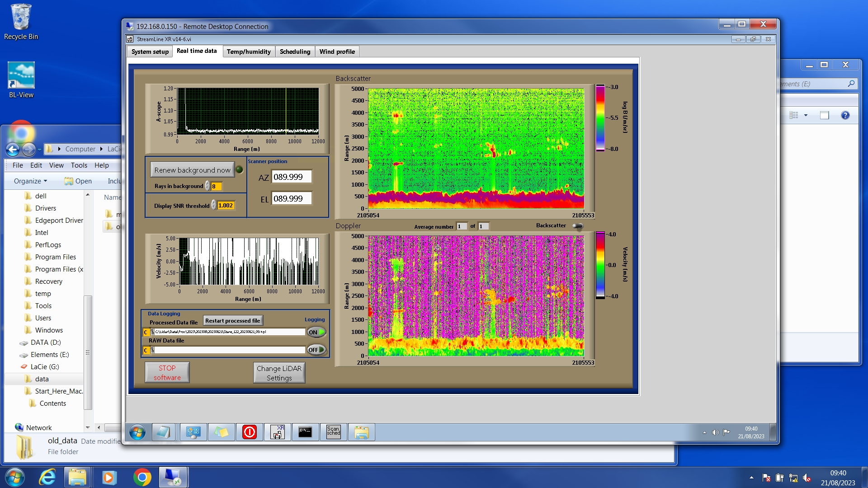Toggle processed data logging ON switch
This screenshot has width=868, height=488.
point(316,332)
